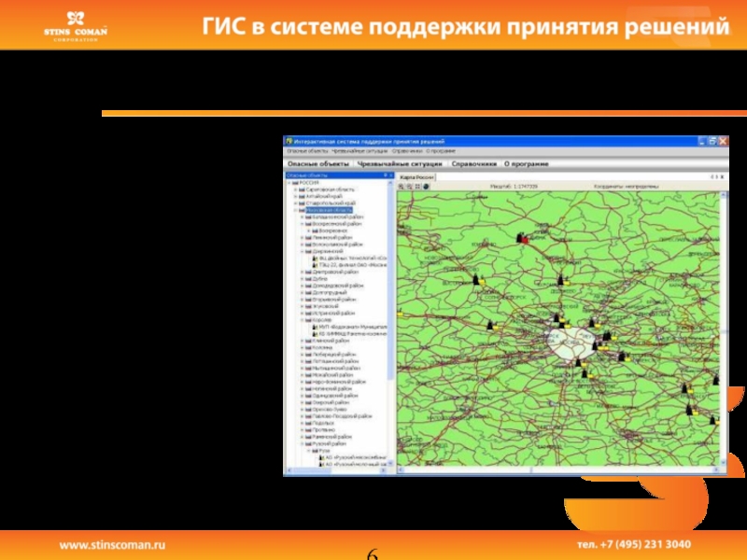The height and width of the screenshot is (560, 747).
Task: Expand the Саратовская область node
Action: (295, 189)
